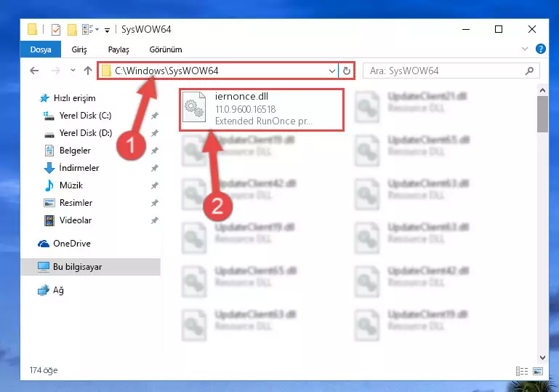Click the İndirmeler blue download arrow icon
559x392 pixels.
click(49, 168)
